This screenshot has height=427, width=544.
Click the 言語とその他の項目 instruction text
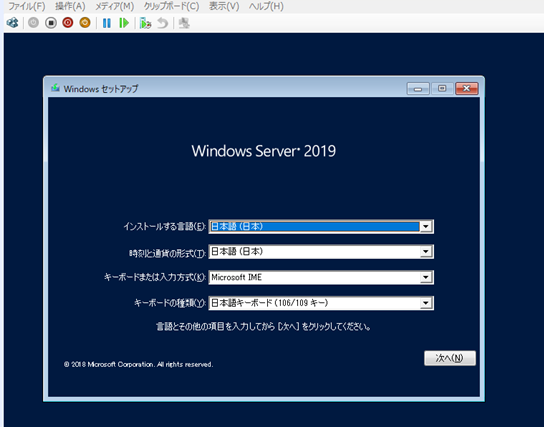263,327
